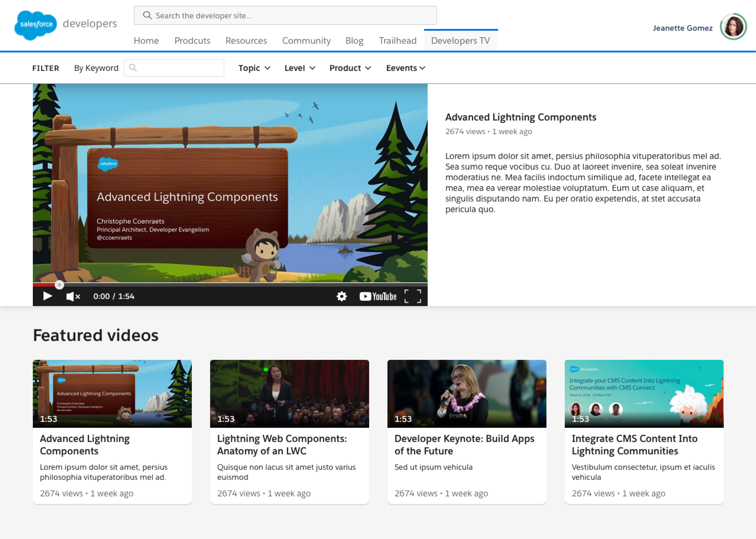Click the video progress bar scrubber

click(x=59, y=285)
